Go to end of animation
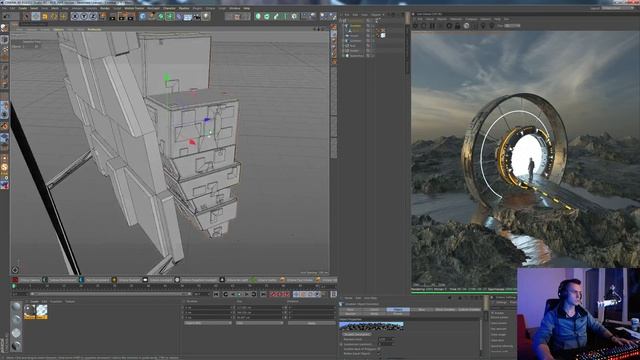 [263, 294]
